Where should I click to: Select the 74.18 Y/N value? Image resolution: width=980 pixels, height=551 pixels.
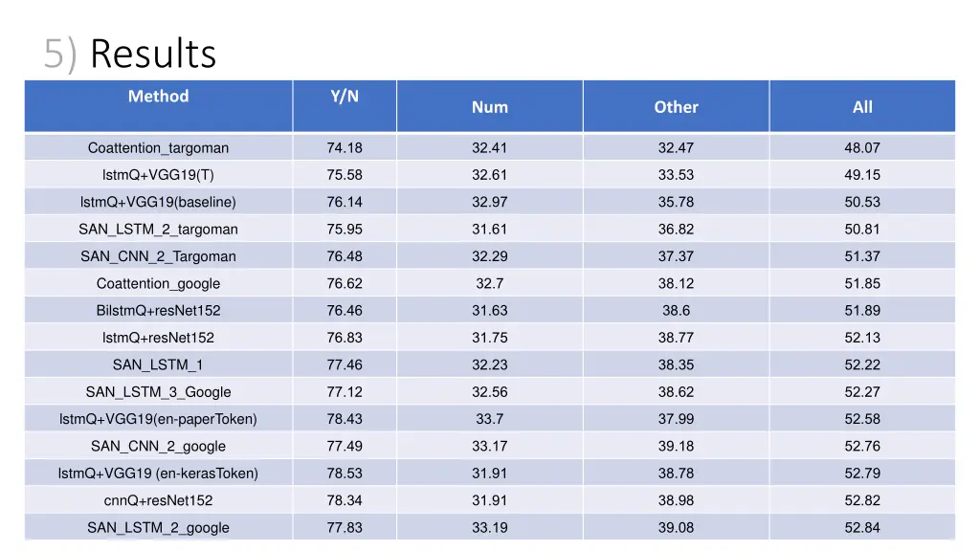[x=345, y=148]
